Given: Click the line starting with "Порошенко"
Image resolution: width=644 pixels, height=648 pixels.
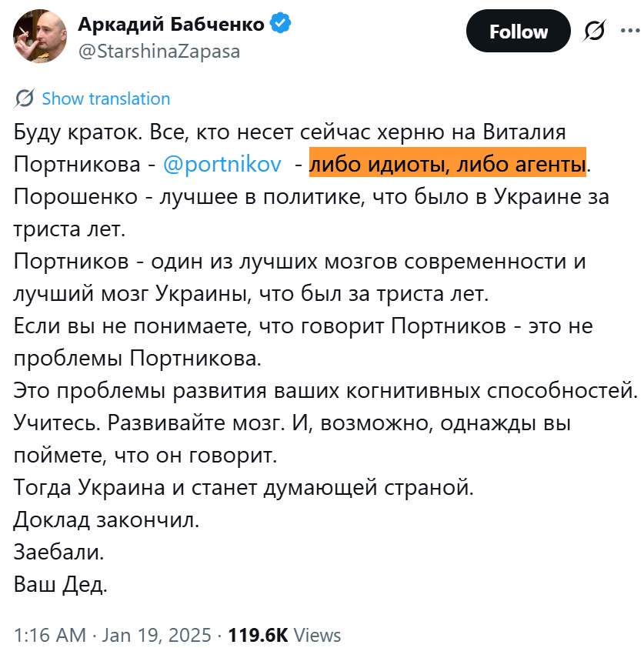Looking at the screenshot, I should (x=311, y=196).
